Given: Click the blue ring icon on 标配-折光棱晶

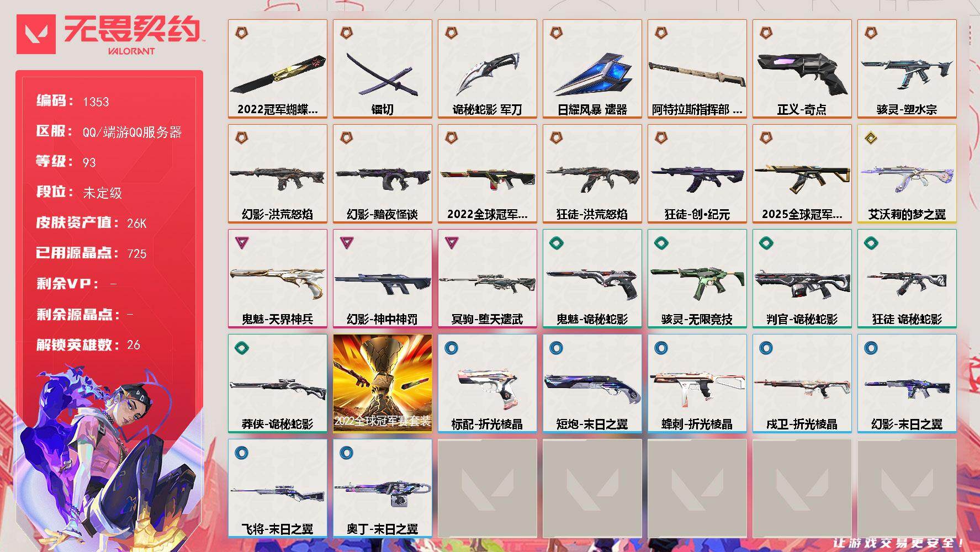Looking at the screenshot, I should (x=452, y=348).
